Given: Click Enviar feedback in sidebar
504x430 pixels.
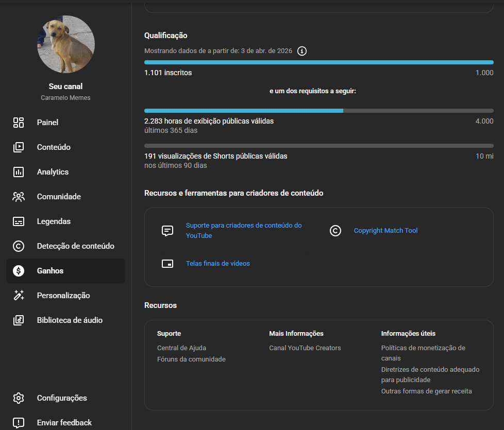Looking at the screenshot, I should (x=64, y=423).
